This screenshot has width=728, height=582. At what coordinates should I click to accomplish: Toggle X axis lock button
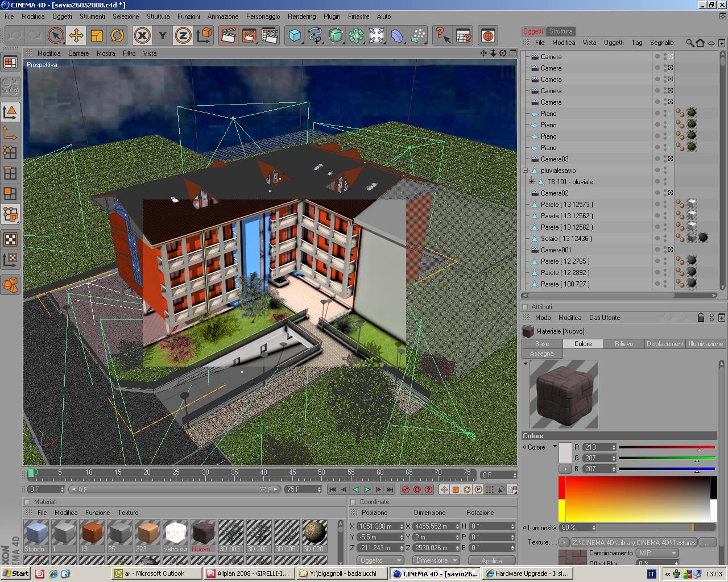point(142,36)
